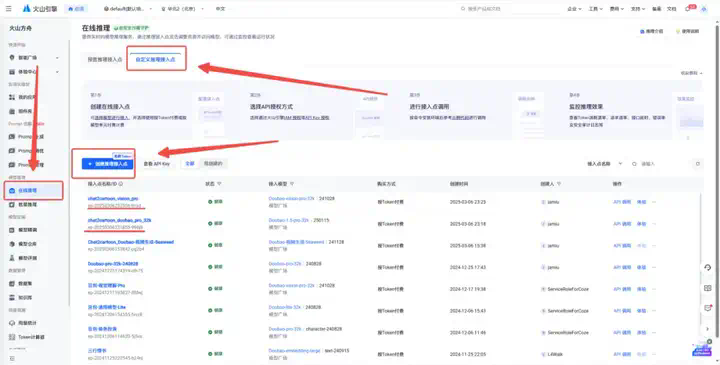This screenshot has width=720, height=365.
Task: Collapse the tutorial with 收起教程
Action: click(692, 73)
